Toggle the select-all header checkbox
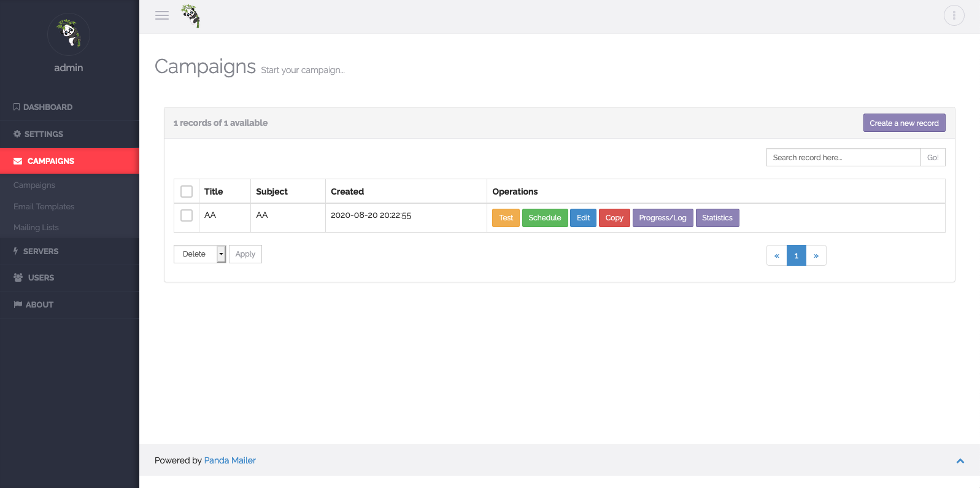Image resolution: width=980 pixels, height=488 pixels. pos(187,192)
